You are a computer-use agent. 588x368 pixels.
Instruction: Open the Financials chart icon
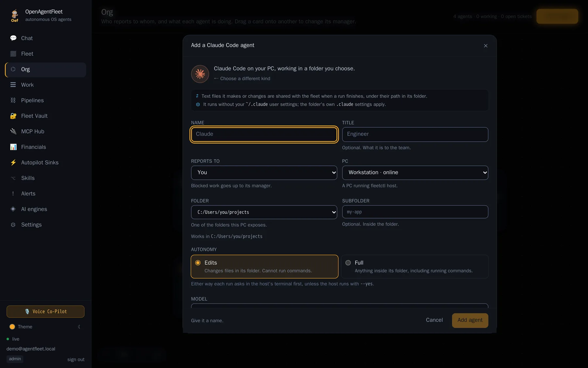(x=13, y=147)
